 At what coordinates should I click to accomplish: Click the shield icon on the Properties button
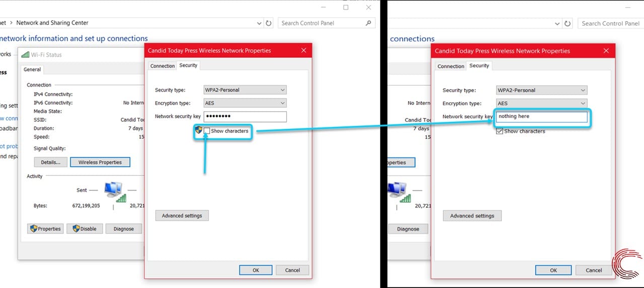34,229
